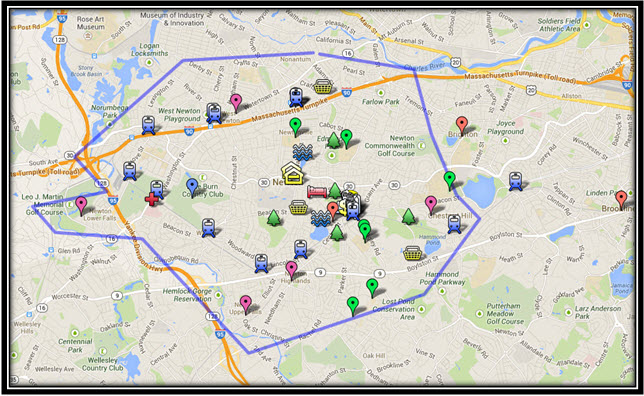Click the green tree marker right of bed icon
The height and width of the screenshot is (396, 644).
pyautogui.click(x=335, y=191)
